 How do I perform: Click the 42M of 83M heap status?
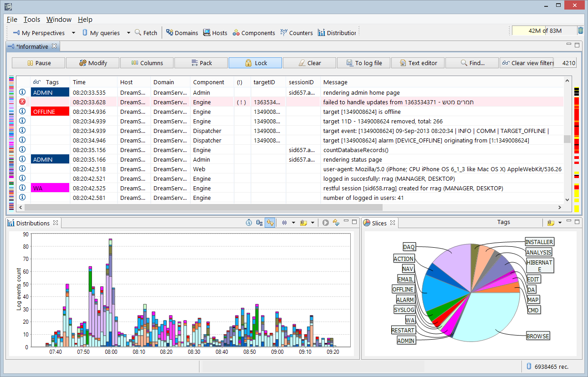coord(544,31)
